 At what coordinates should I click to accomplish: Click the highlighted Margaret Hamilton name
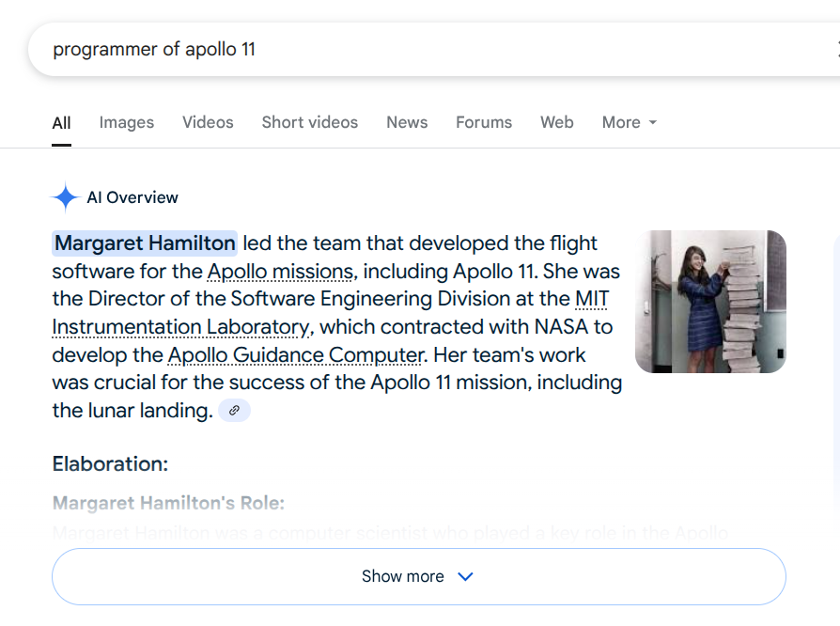tap(145, 243)
